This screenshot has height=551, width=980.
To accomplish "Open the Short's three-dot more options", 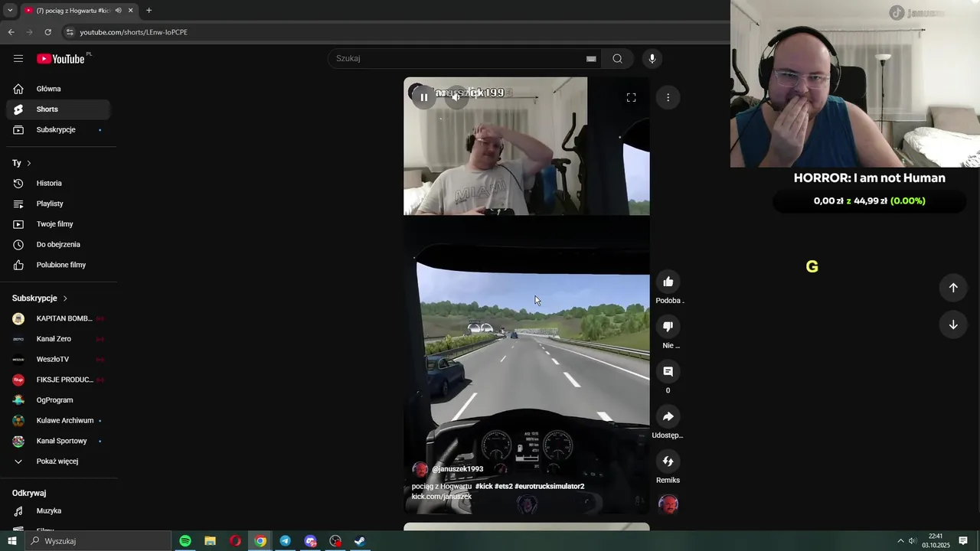I will coord(668,97).
